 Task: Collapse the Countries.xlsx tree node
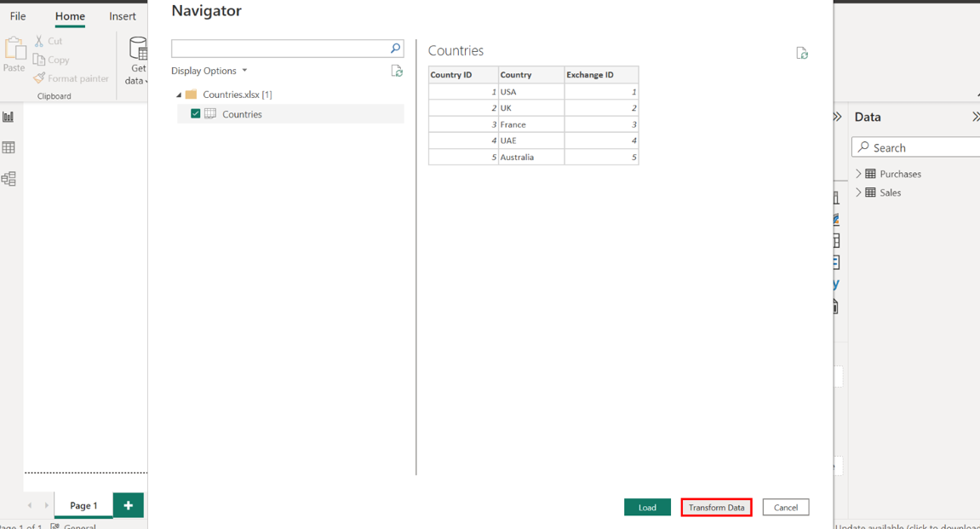[179, 95]
